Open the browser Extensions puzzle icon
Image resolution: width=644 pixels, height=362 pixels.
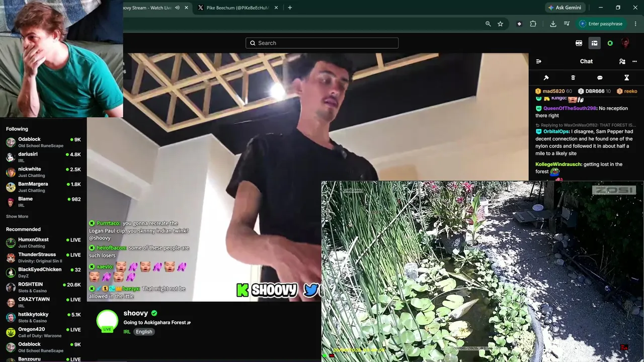(x=533, y=24)
